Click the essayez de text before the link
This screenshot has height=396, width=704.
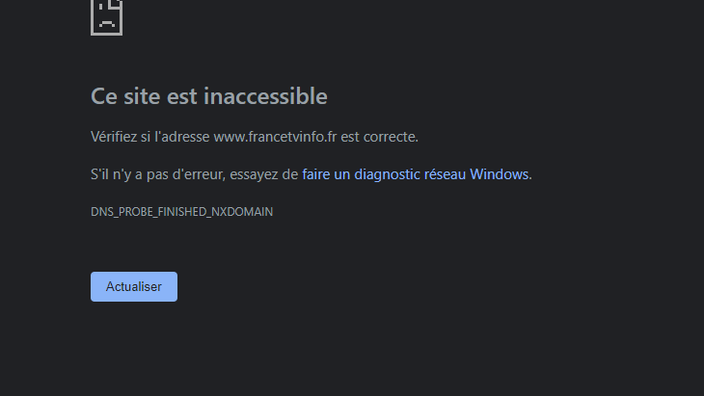264,175
